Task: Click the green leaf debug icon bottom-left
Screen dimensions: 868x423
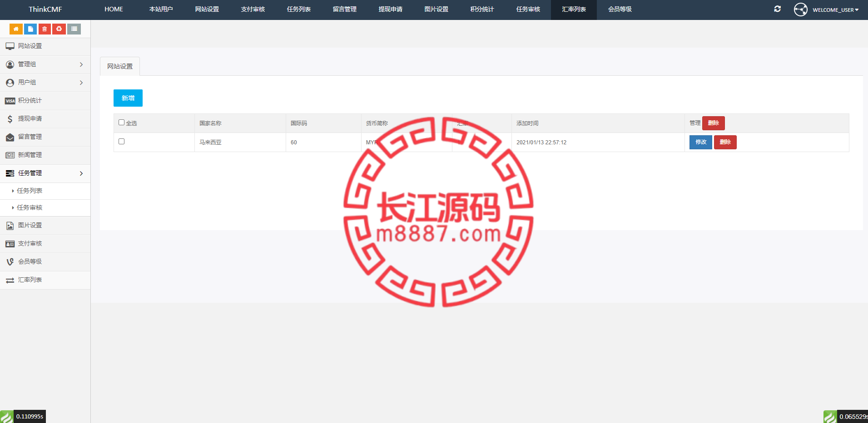Action: [6, 417]
